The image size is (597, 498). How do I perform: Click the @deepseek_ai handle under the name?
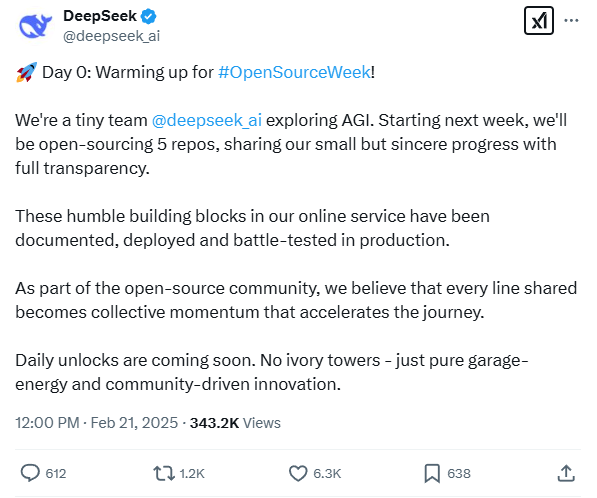pos(112,36)
